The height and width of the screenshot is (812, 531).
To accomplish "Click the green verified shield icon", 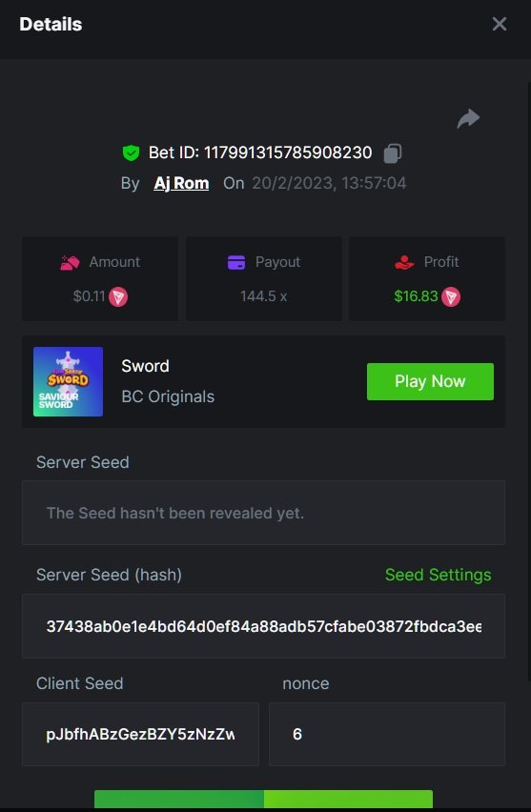I will pyautogui.click(x=131, y=152).
